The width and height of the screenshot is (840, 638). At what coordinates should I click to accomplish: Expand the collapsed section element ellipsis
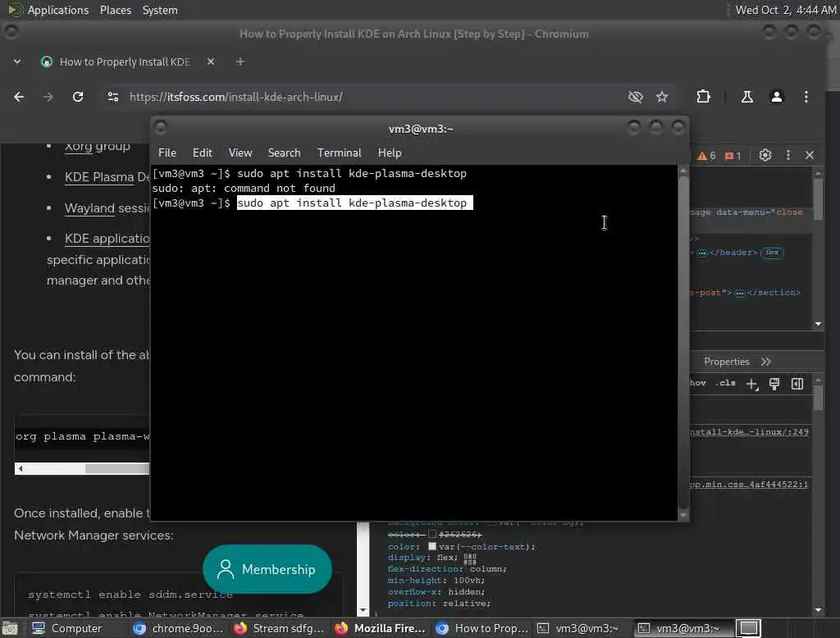pos(740,293)
